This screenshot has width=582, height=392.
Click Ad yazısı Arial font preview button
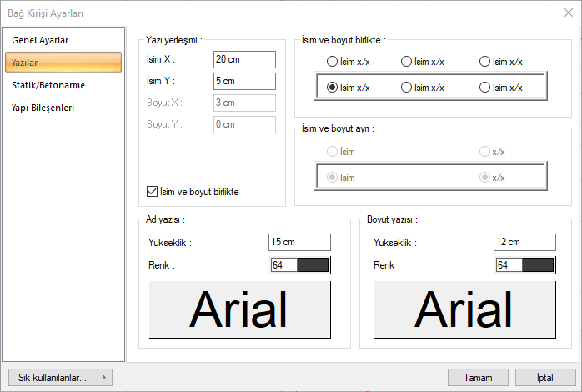(239, 309)
